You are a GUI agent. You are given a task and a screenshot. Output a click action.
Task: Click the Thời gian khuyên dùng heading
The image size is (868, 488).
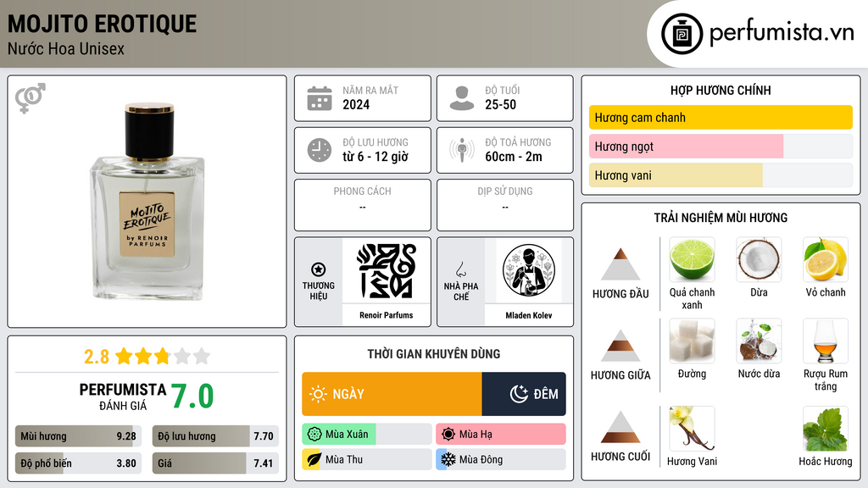434,354
